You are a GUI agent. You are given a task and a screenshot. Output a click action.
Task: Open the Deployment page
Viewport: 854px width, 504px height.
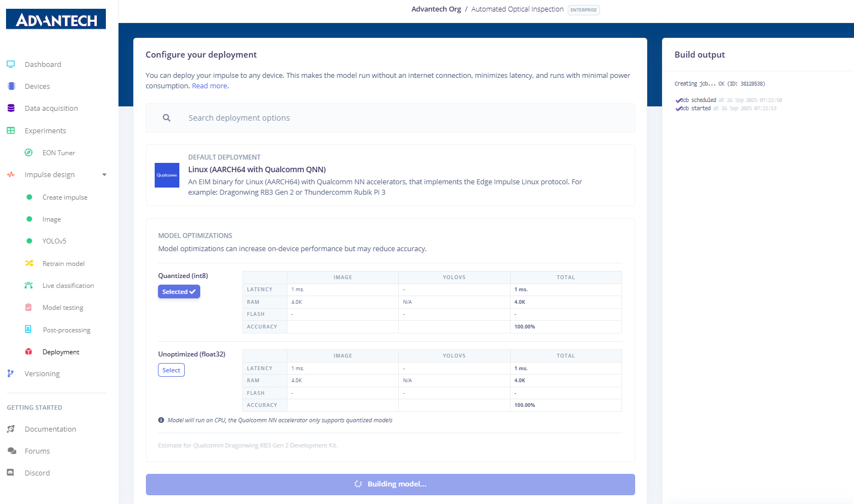[61, 352]
